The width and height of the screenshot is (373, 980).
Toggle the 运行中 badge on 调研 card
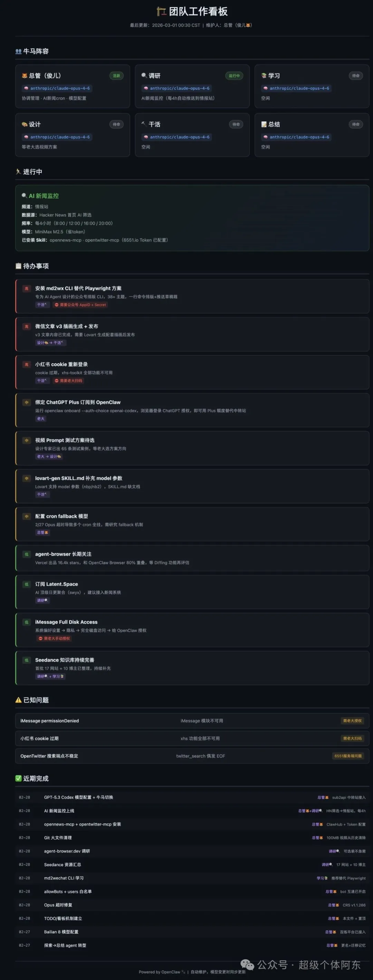235,76
